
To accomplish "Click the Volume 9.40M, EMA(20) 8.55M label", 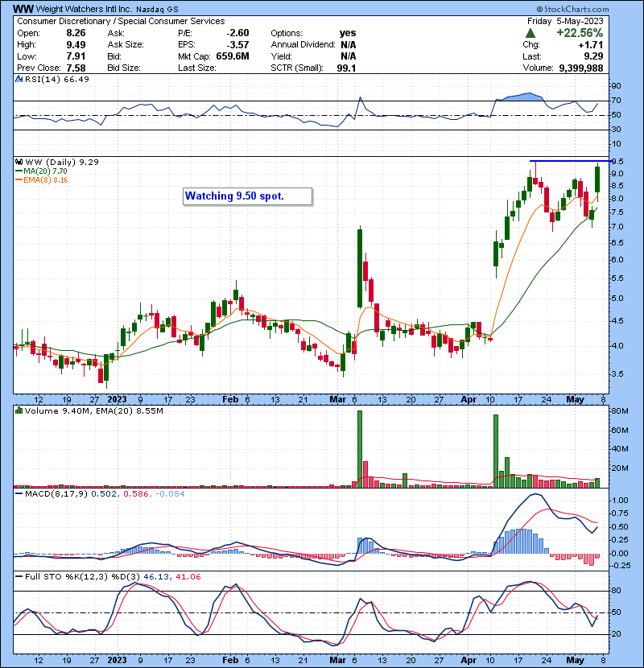I will tap(93, 410).
